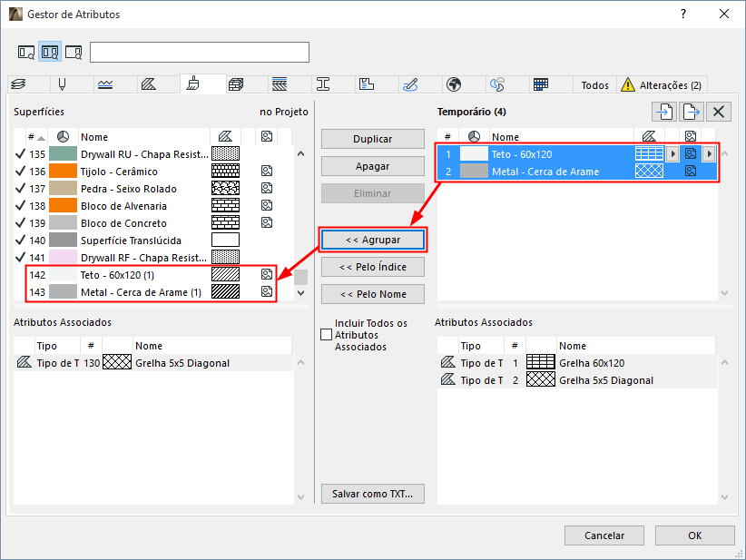Image resolution: width=746 pixels, height=560 pixels.
Task: Switch to the Todos tab
Action: (x=594, y=85)
